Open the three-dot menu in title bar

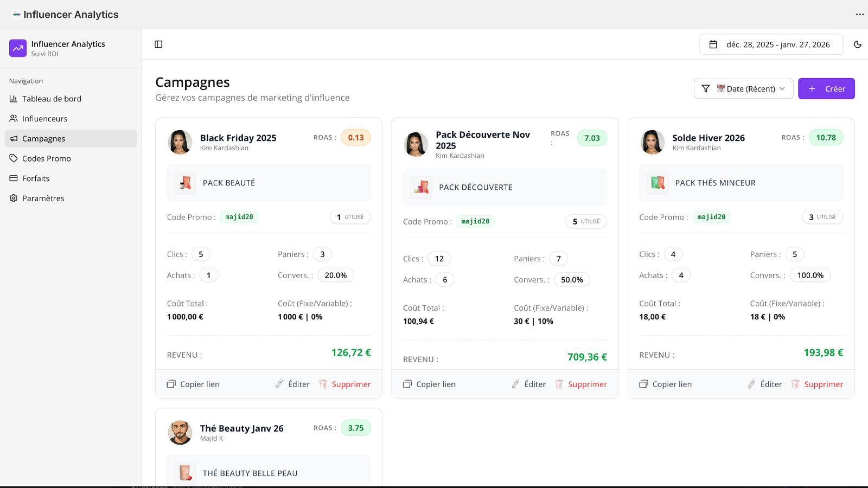859,15
